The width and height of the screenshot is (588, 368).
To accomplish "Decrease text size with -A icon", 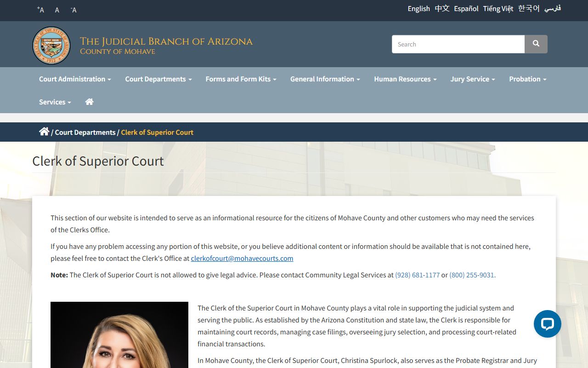I will pyautogui.click(x=73, y=10).
